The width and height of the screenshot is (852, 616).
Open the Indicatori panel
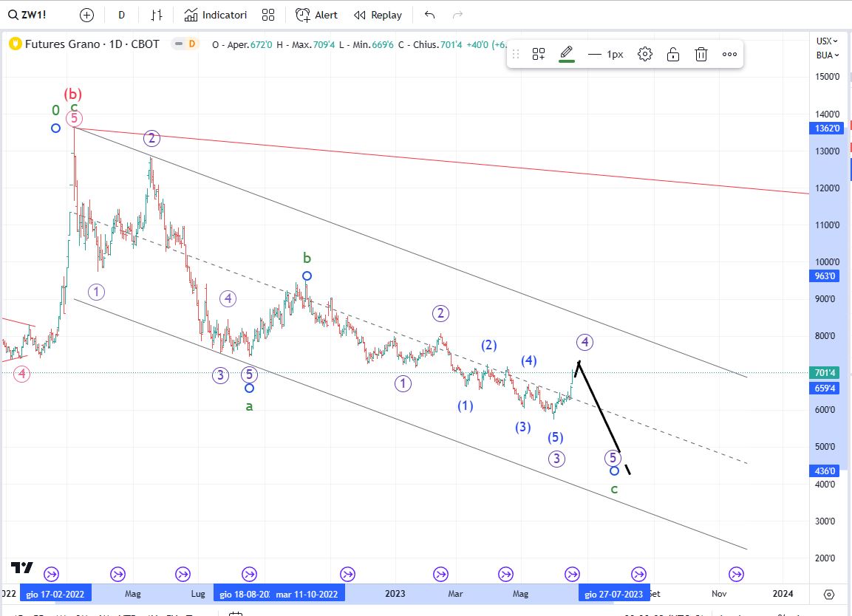coord(216,16)
